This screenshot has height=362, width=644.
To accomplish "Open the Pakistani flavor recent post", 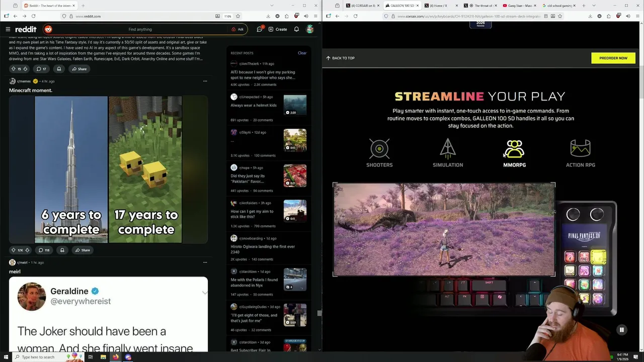I will 248,178.
